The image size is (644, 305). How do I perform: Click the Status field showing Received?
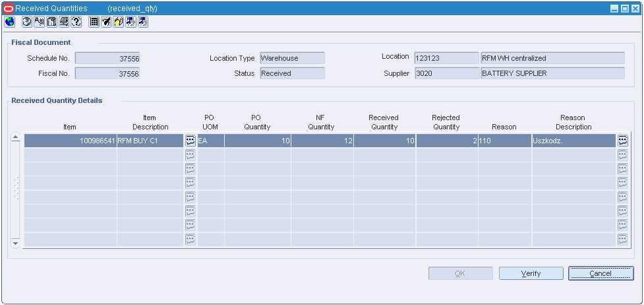tap(292, 73)
